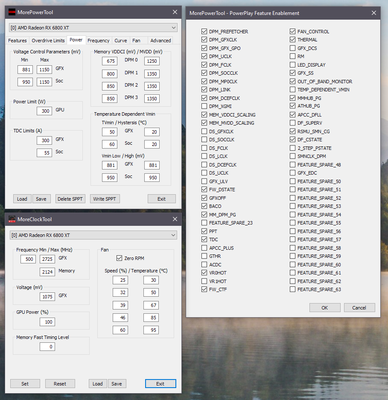The image size is (388, 400).
Task: Click the Soc hysteresis field
Action: pyautogui.click(x=152, y=144)
